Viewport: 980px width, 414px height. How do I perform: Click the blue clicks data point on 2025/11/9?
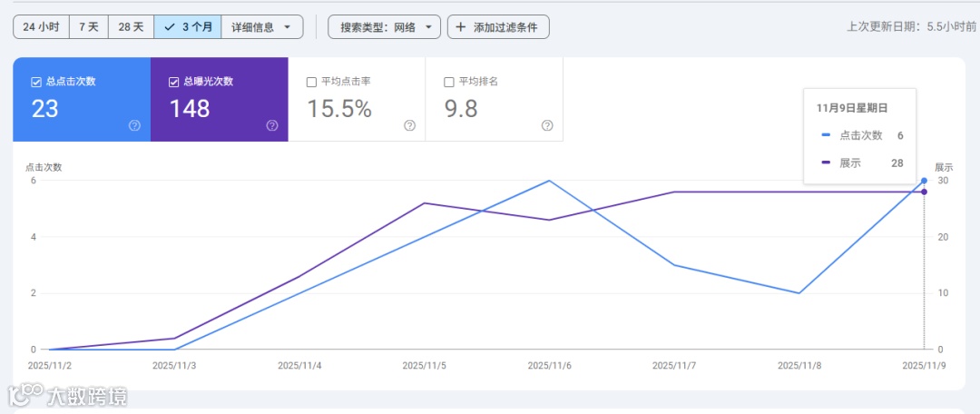[924, 181]
